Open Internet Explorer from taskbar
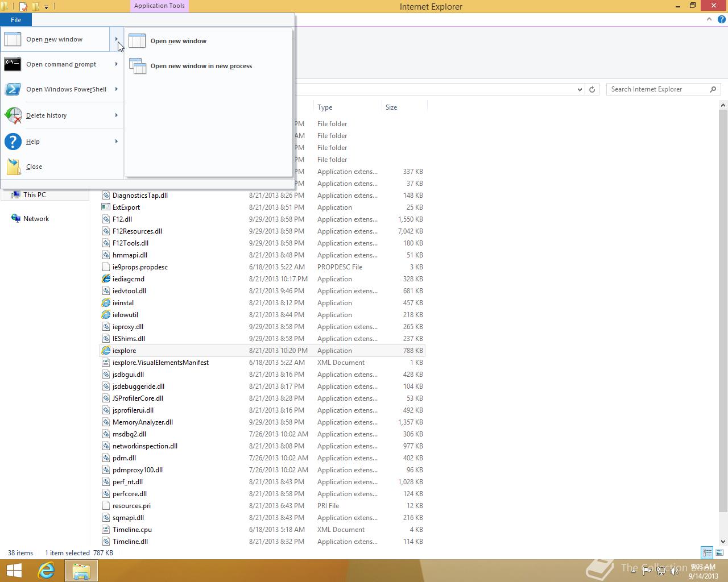Screen dimensions: 728x582 tap(46, 571)
